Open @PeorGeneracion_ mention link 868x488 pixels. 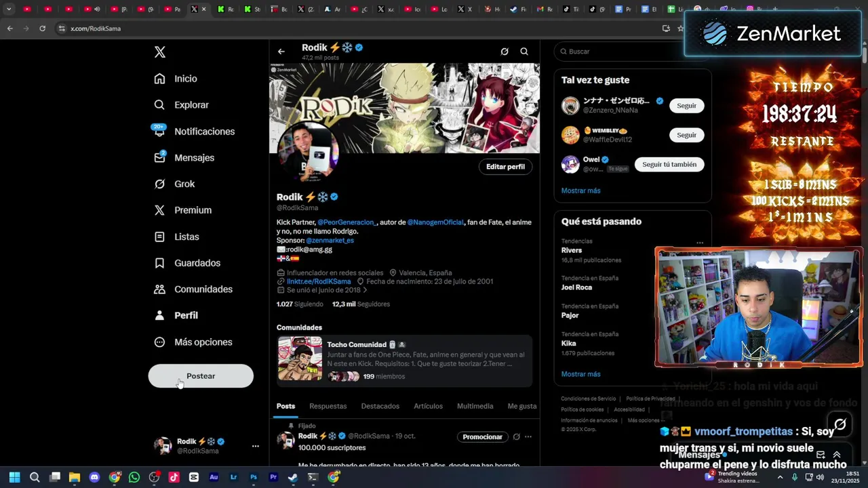347,222
